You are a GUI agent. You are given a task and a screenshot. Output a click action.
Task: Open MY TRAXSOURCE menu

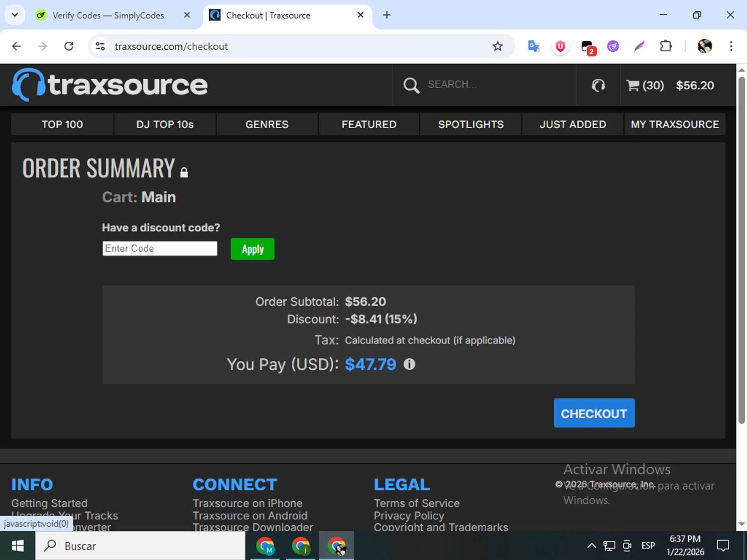click(x=675, y=124)
